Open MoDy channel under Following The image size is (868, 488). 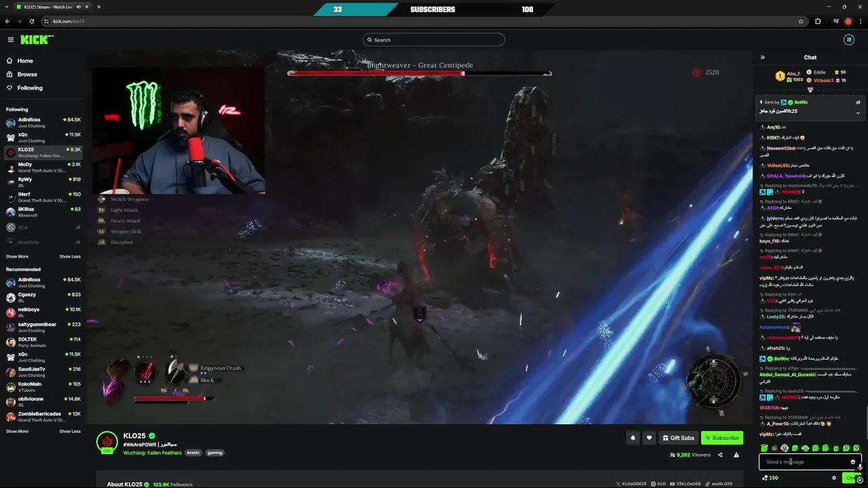pyautogui.click(x=43, y=167)
